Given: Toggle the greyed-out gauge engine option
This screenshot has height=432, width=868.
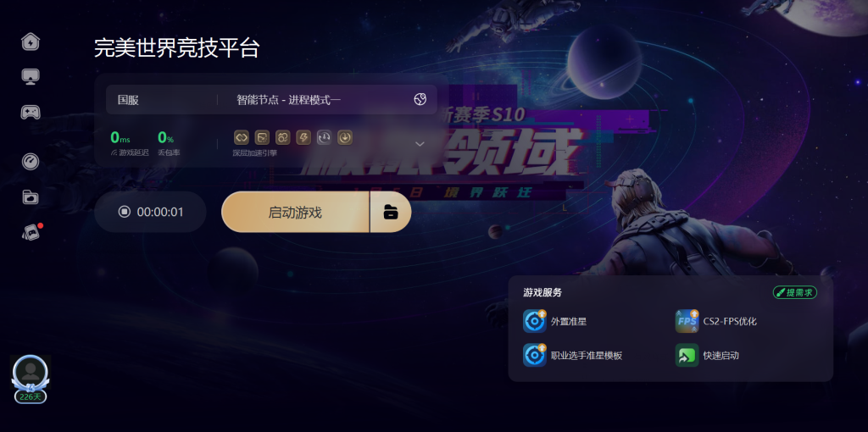Looking at the screenshot, I should coord(324,137).
